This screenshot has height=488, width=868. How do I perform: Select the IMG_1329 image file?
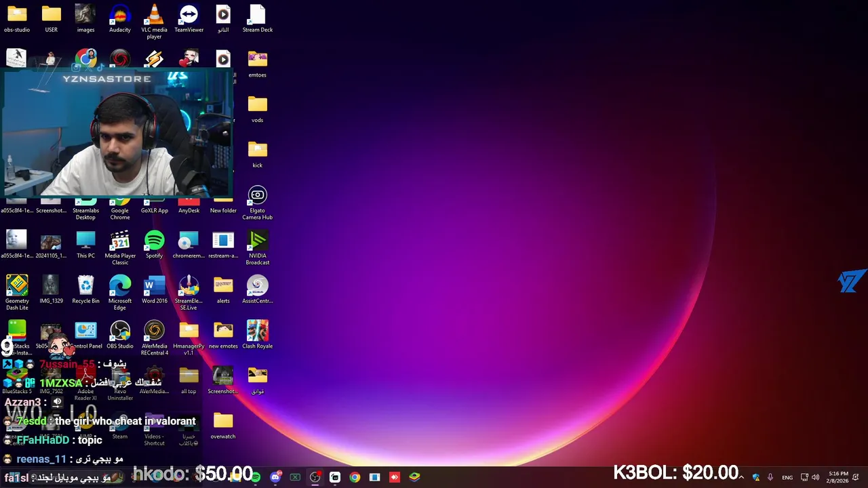[x=51, y=290]
